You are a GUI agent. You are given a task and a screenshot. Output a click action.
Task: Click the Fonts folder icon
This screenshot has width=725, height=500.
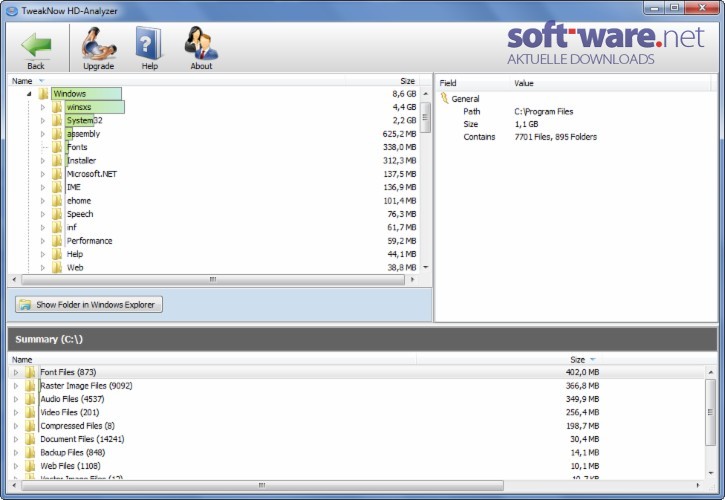tap(57, 147)
